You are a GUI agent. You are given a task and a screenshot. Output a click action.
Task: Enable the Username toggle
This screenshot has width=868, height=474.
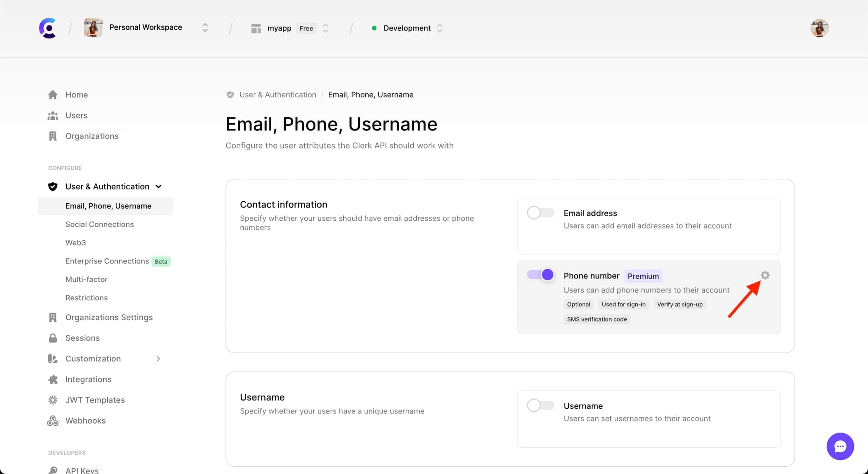(540, 405)
